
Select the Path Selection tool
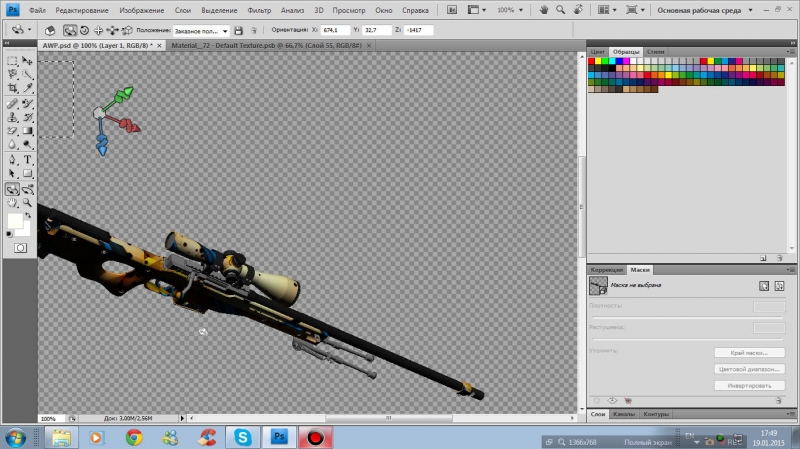click(12, 174)
